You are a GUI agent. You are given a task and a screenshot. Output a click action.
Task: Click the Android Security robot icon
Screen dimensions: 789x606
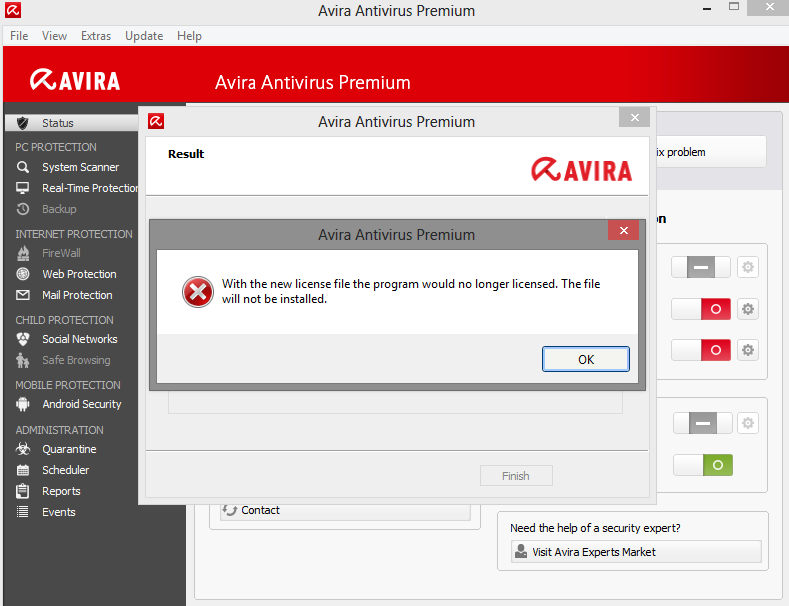click(23, 404)
